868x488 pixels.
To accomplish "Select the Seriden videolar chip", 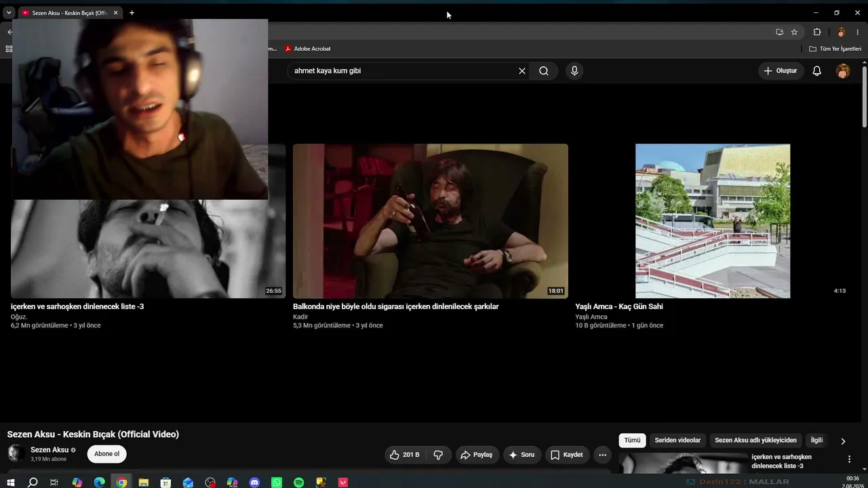I will tap(677, 441).
